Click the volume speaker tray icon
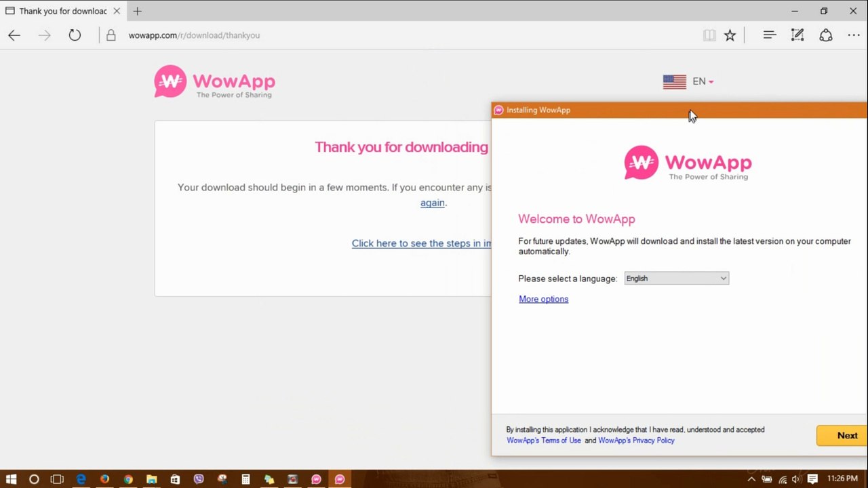 point(796,479)
